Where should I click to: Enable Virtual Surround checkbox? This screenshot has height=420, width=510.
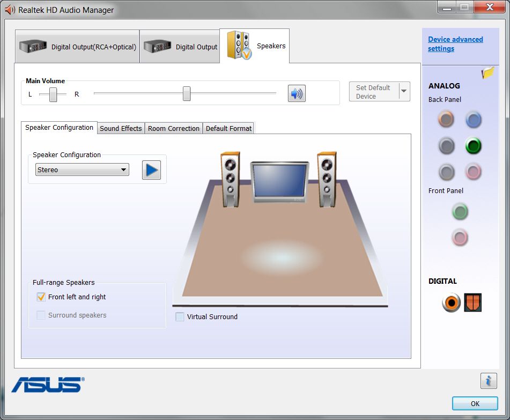(180, 317)
